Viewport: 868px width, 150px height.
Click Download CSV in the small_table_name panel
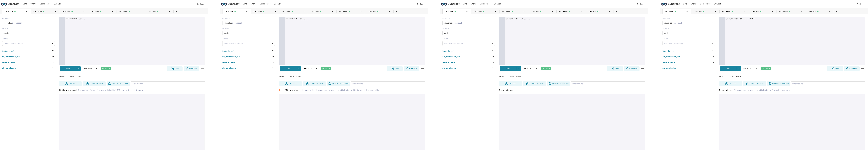point(534,84)
